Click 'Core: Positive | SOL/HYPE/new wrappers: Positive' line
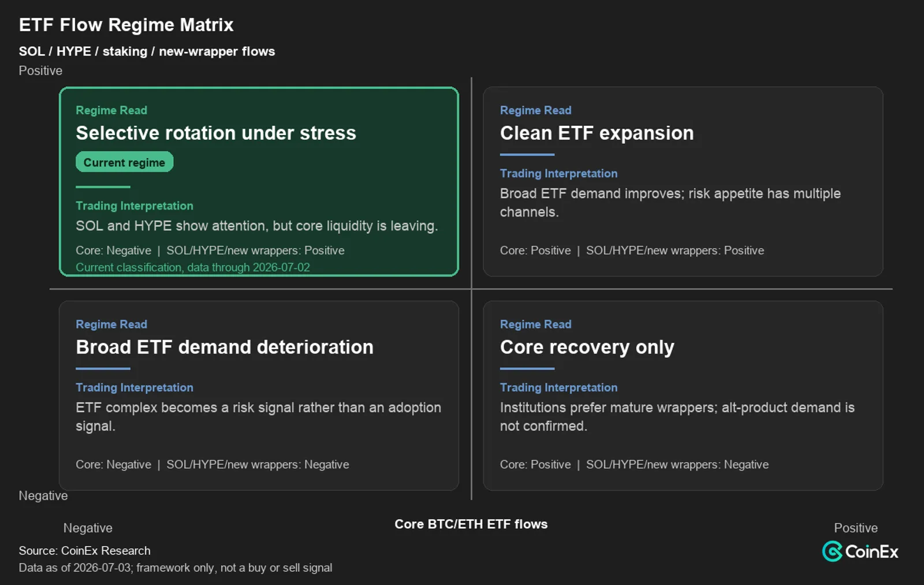This screenshot has height=585, width=924. (632, 251)
